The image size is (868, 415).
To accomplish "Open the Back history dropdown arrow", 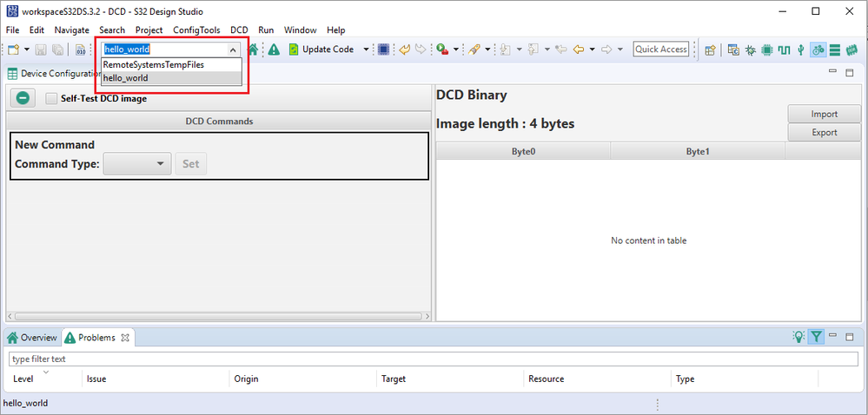I will click(x=593, y=49).
